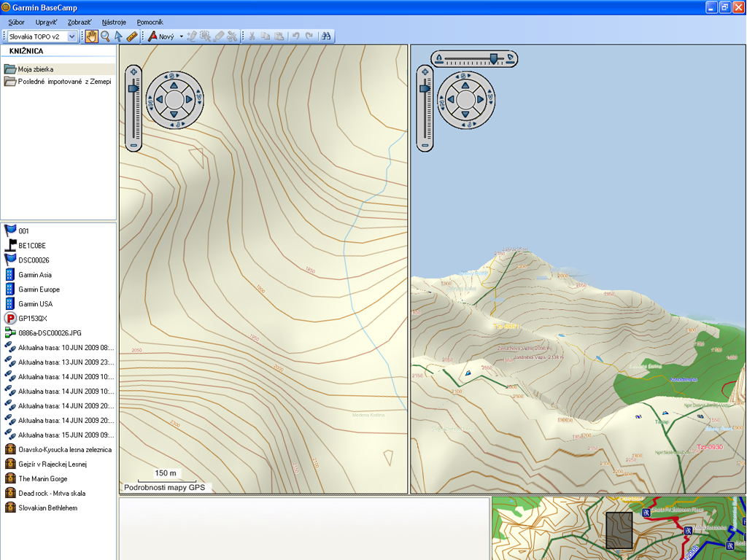Click the binoculars Find icon
The height and width of the screenshot is (560, 747).
tap(326, 36)
